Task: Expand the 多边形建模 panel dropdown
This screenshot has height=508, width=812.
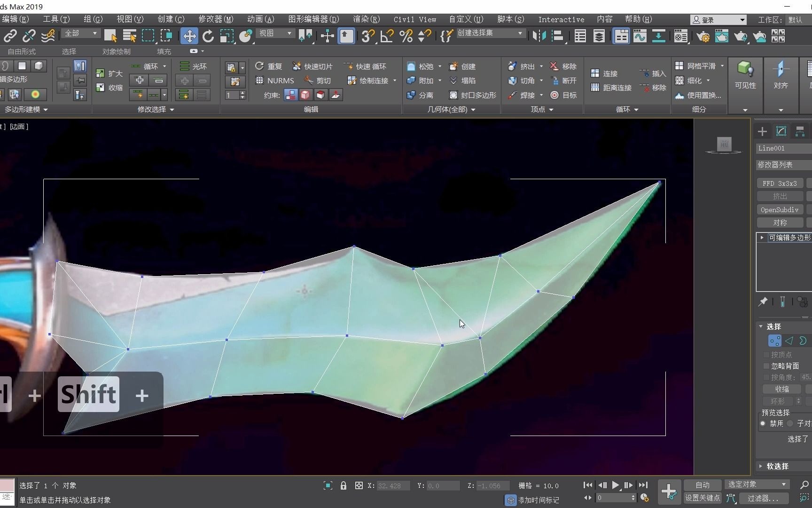Action: [26, 109]
